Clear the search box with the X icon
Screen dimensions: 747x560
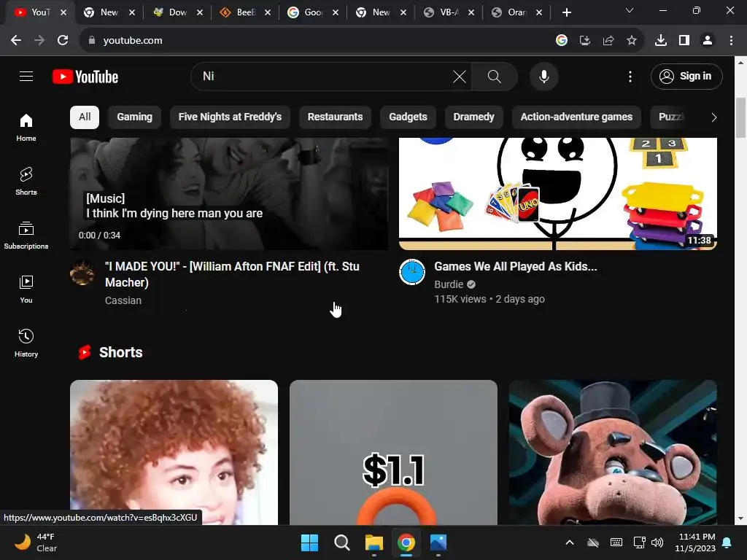pyautogui.click(x=460, y=76)
